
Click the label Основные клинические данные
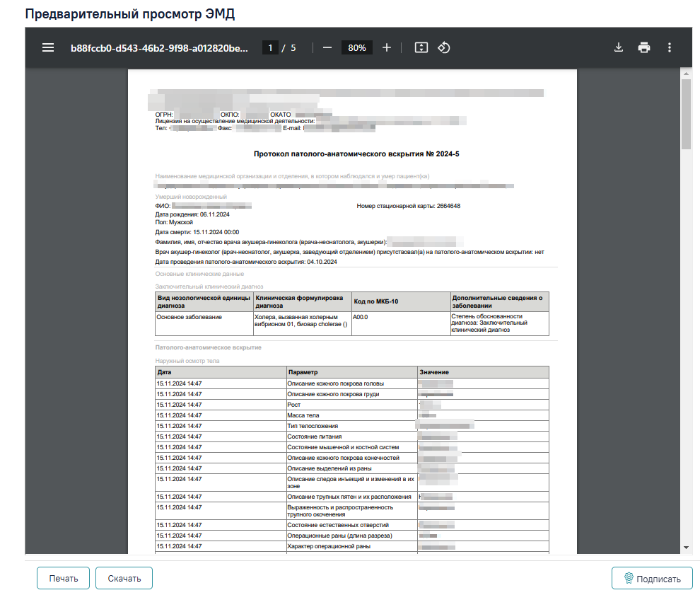point(199,274)
